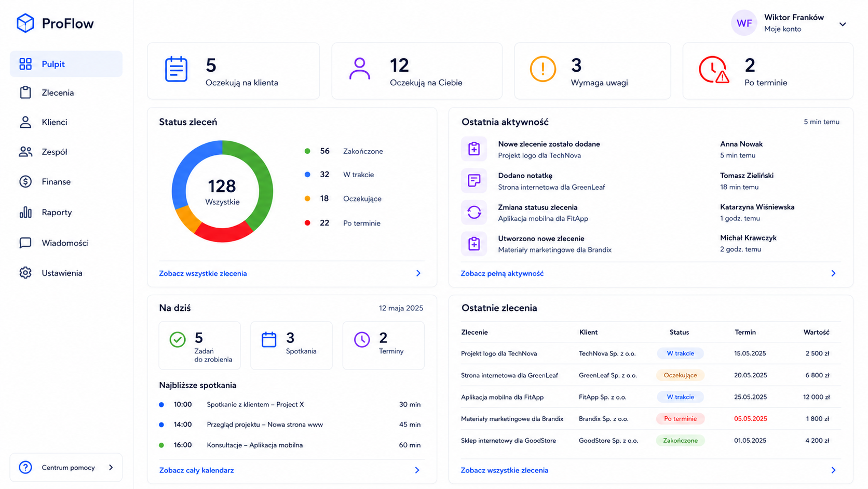The height and width of the screenshot is (489, 868).
Task: Click the purple clock icon for Terminy
Action: pyautogui.click(x=362, y=340)
